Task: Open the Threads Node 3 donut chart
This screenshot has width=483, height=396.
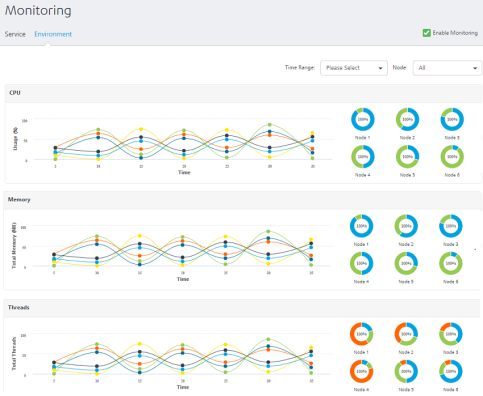Action: (x=451, y=334)
